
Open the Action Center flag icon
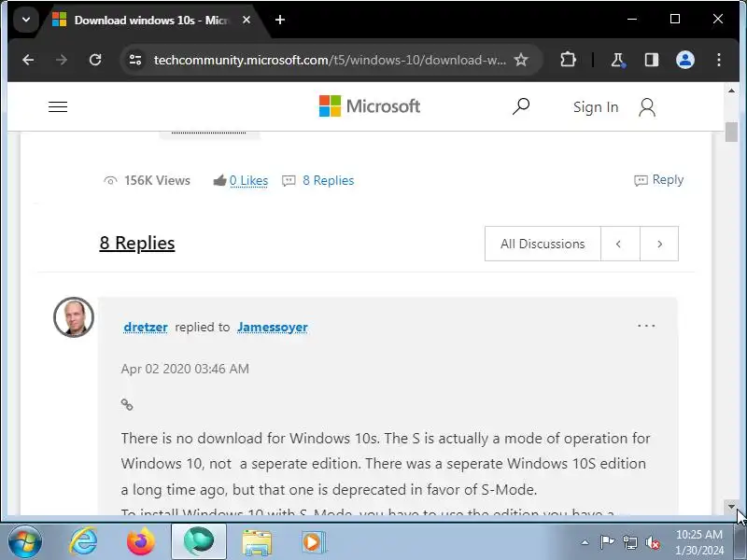click(607, 542)
